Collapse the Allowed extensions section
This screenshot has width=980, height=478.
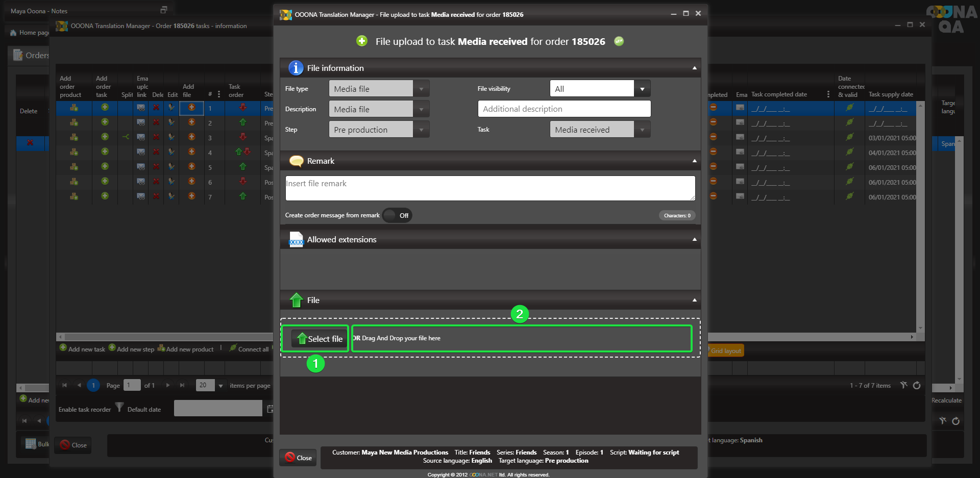pyautogui.click(x=694, y=239)
